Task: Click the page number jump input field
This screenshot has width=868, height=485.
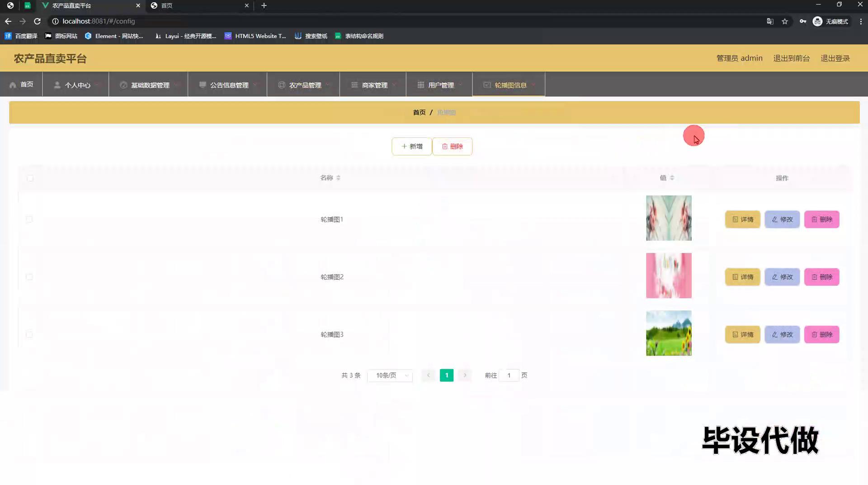Action: coord(509,376)
